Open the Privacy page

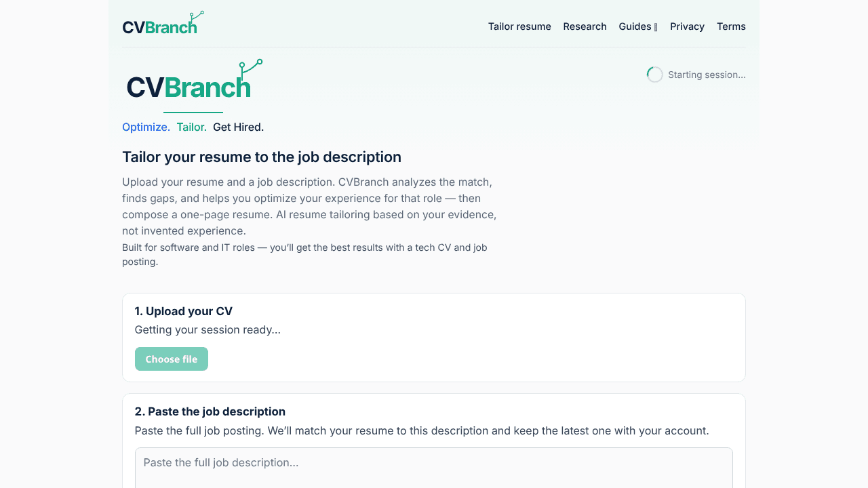click(687, 26)
